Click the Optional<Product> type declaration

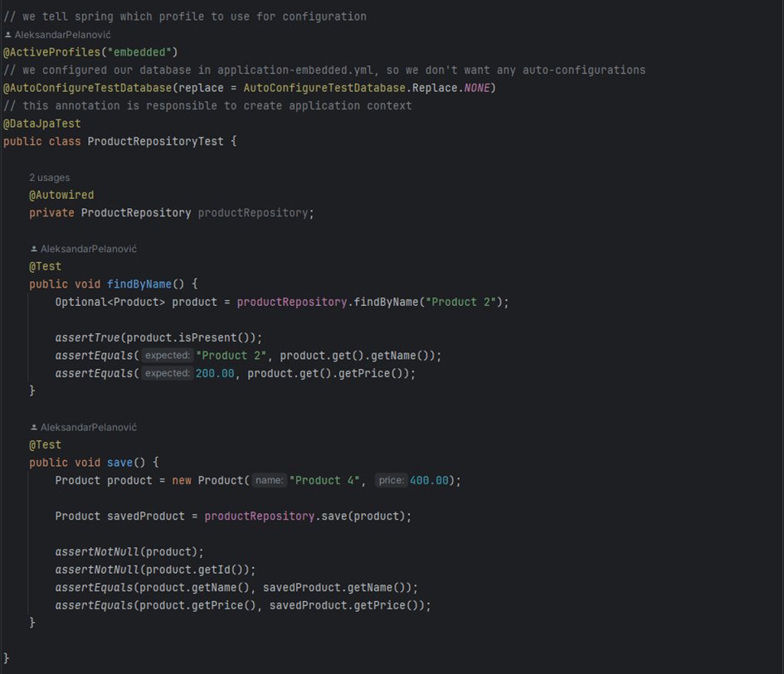click(x=110, y=303)
